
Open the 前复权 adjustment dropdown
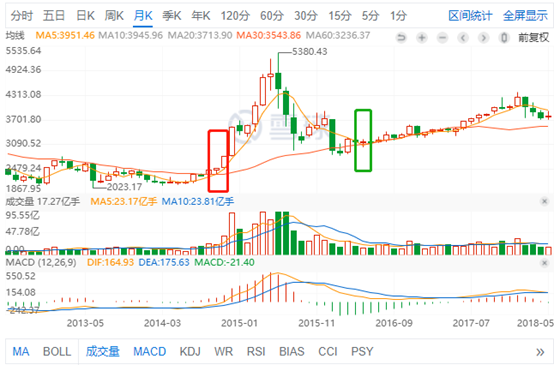534,37
